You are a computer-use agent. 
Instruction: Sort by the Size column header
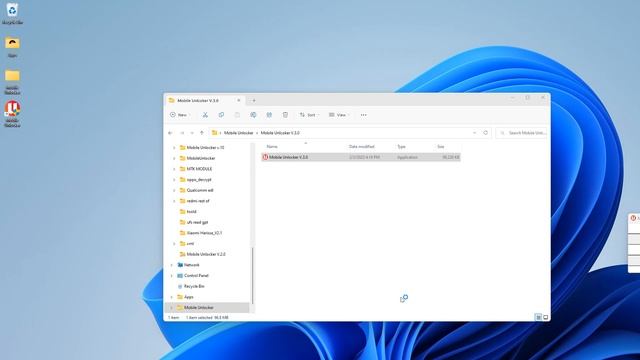[441, 147]
